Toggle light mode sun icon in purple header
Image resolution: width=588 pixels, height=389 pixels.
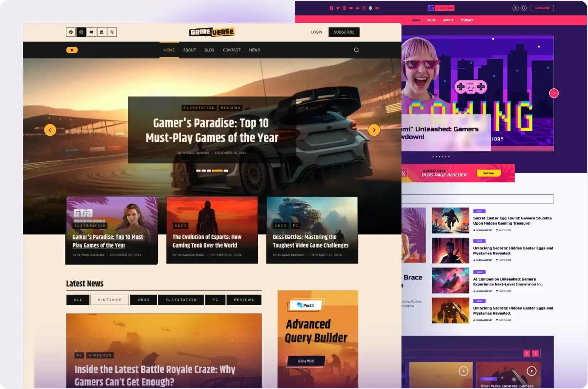point(515,8)
